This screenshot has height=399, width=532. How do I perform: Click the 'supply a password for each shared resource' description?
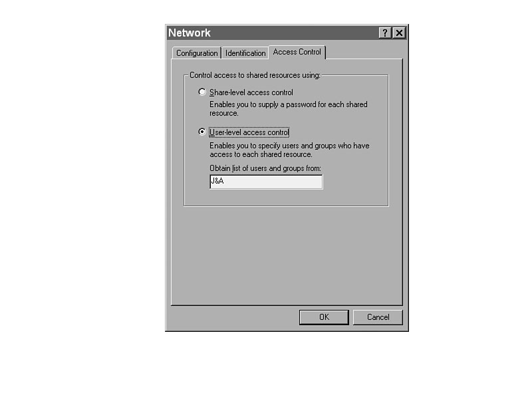(x=289, y=108)
